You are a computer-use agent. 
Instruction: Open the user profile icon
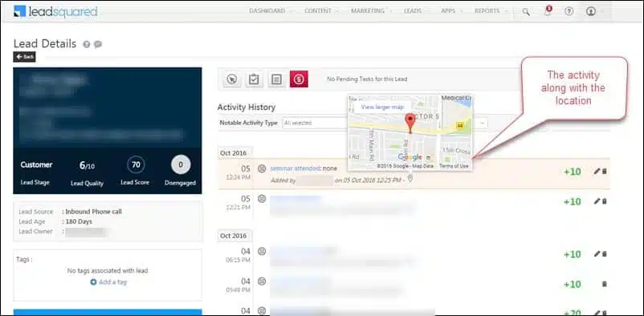coord(591,11)
